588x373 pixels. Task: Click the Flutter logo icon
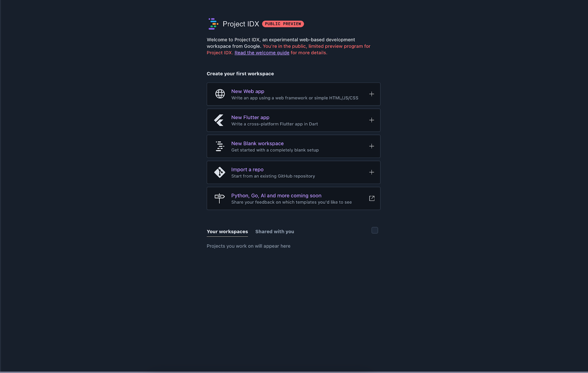click(x=219, y=120)
